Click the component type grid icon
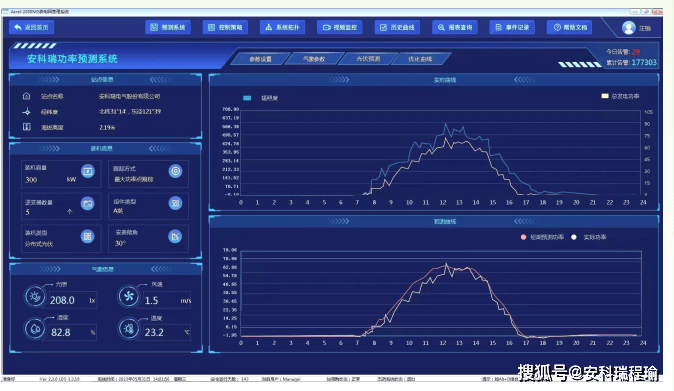The image size is (674, 391). pos(175,203)
